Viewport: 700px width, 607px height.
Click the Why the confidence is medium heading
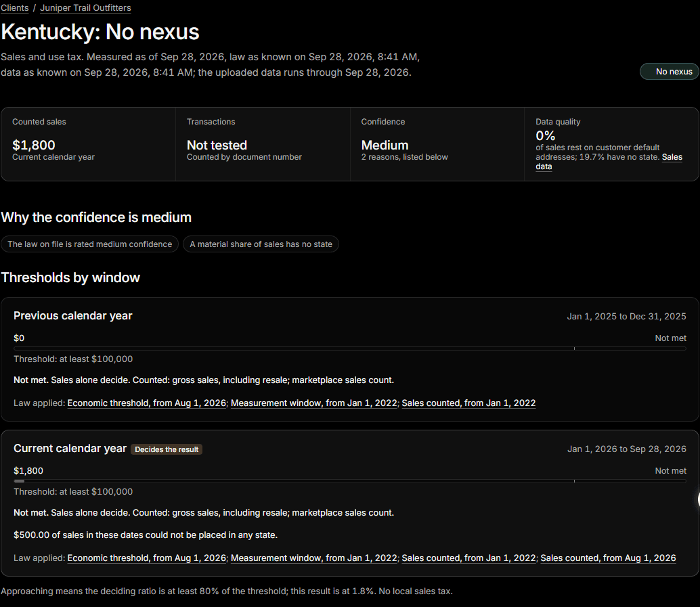click(x=96, y=217)
